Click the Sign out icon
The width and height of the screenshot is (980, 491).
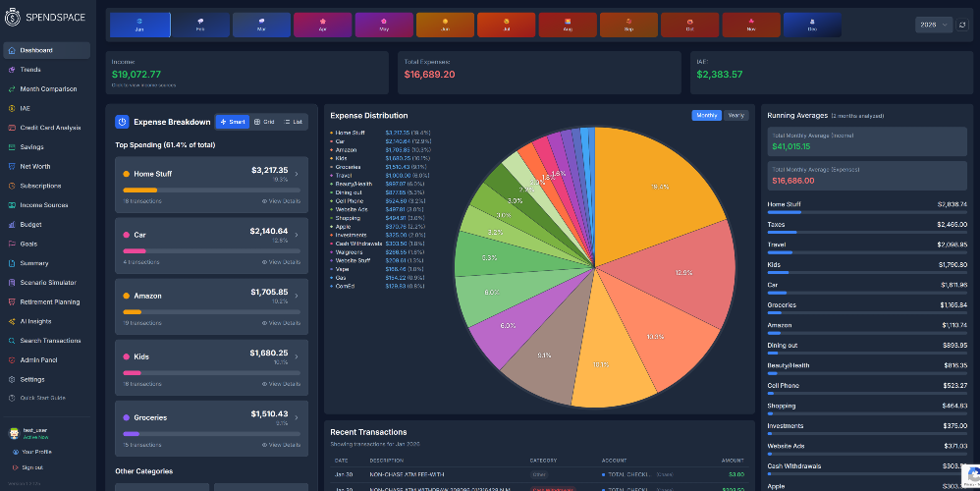point(16,467)
